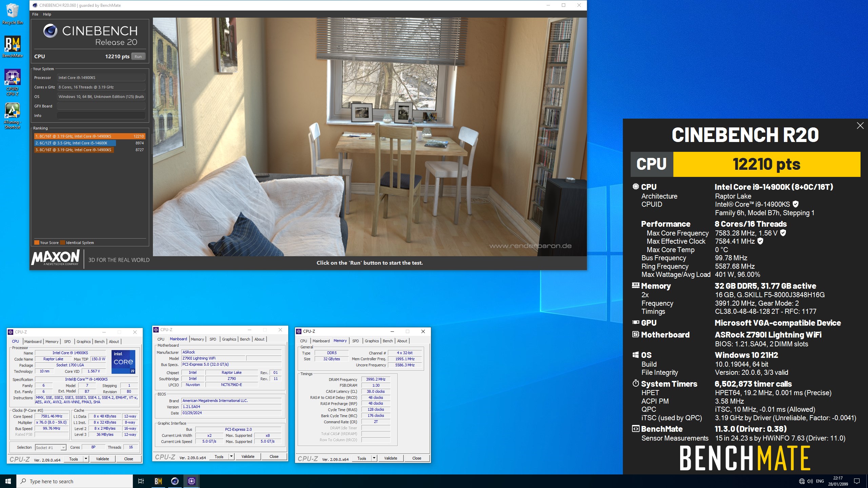This screenshot has height=488, width=868.
Task: Open the notification center icon
Action: (857, 481)
